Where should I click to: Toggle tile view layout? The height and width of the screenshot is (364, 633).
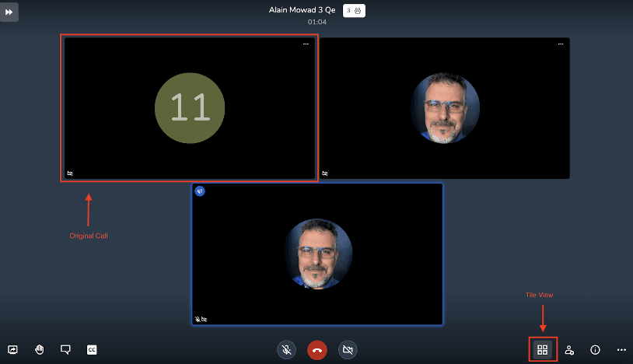(543, 350)
